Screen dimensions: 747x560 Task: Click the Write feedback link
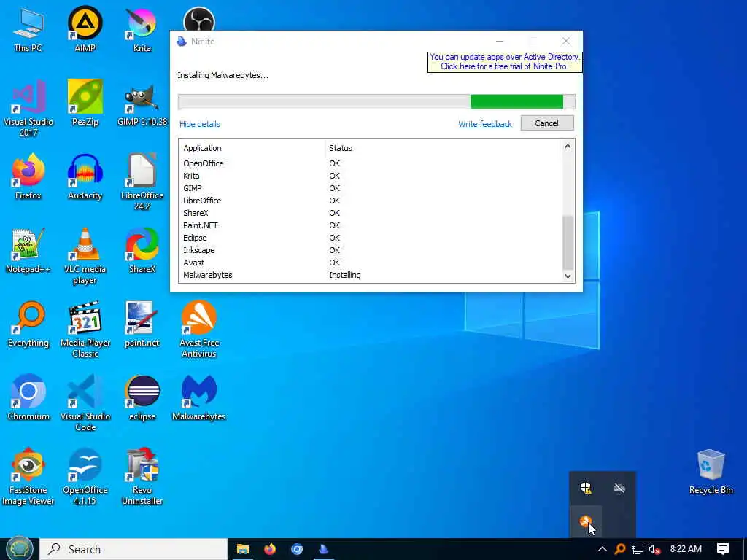pyautogui.click(x=485, y=124)
